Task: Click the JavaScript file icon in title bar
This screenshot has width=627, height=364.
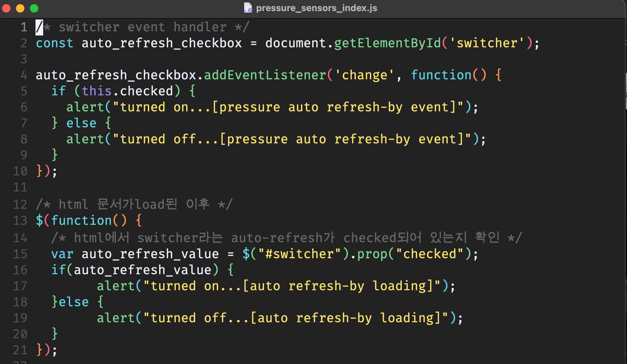Action: 248,8
